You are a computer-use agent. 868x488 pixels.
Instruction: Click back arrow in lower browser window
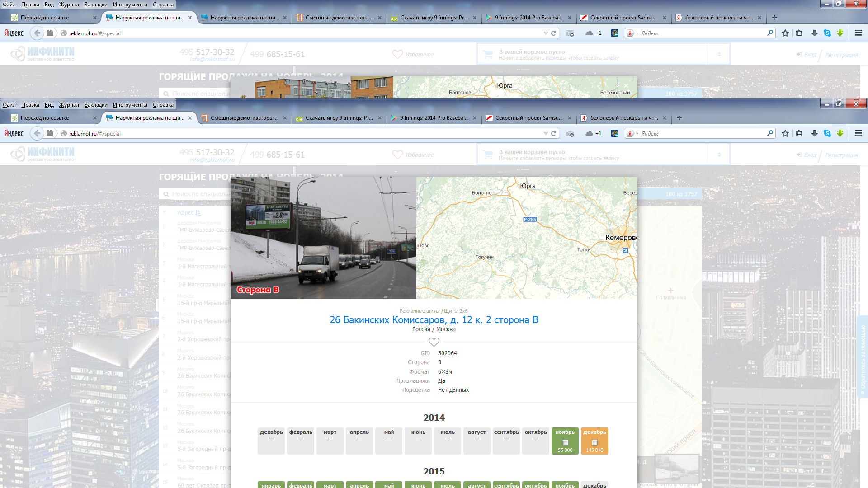point(37,133)
